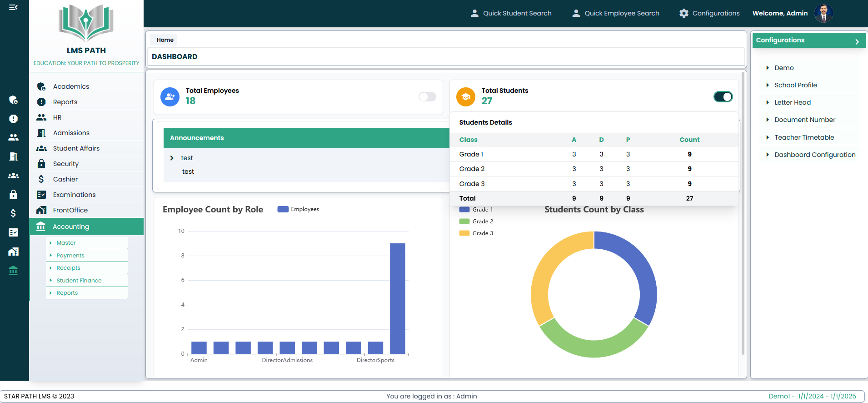
Task: Click the Welcome, Admin text
Action: point(780,13)
